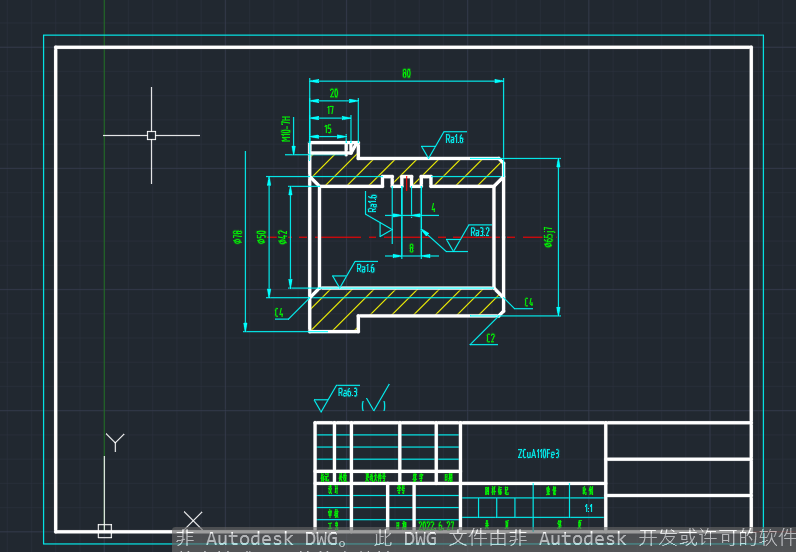This screenshot has height=552, width=796.
Task: Click the 80 overall length dimension text
Action: coord(406,74)
